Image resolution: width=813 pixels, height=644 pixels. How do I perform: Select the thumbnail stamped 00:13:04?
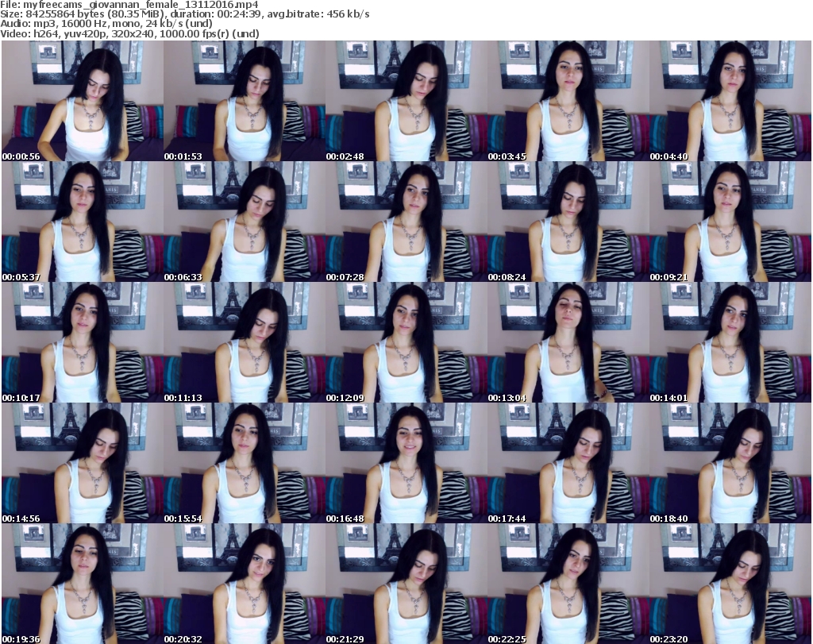568,343
